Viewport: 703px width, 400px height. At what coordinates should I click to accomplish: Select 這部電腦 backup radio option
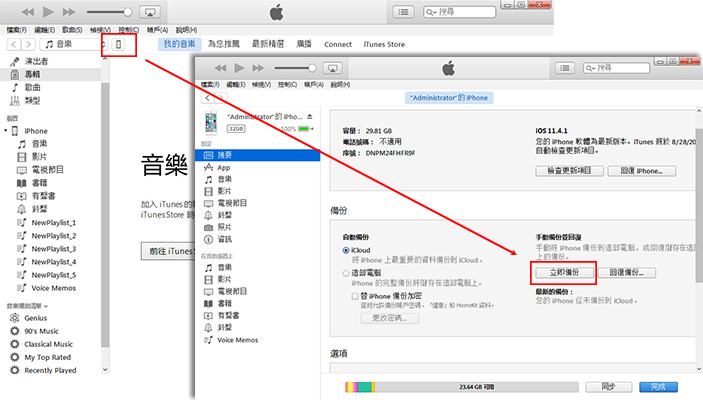click(x=344, y=271)
